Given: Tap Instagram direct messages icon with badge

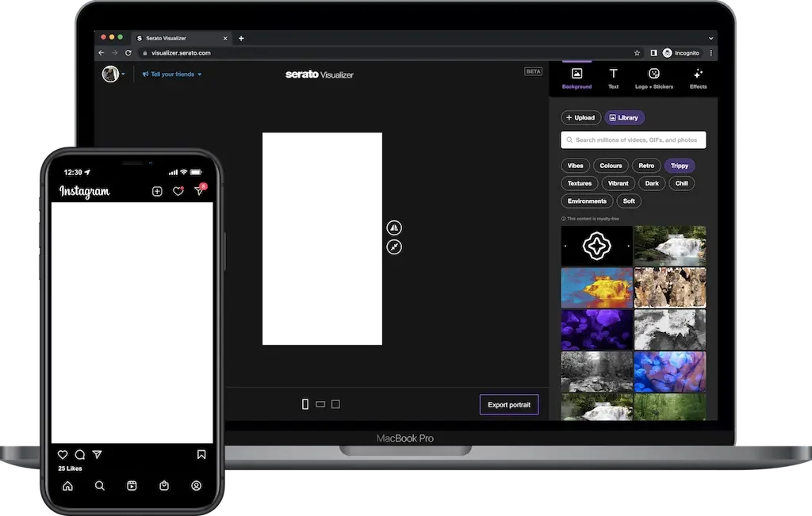Looking at the screenshot, I should [x=200, y=190].
